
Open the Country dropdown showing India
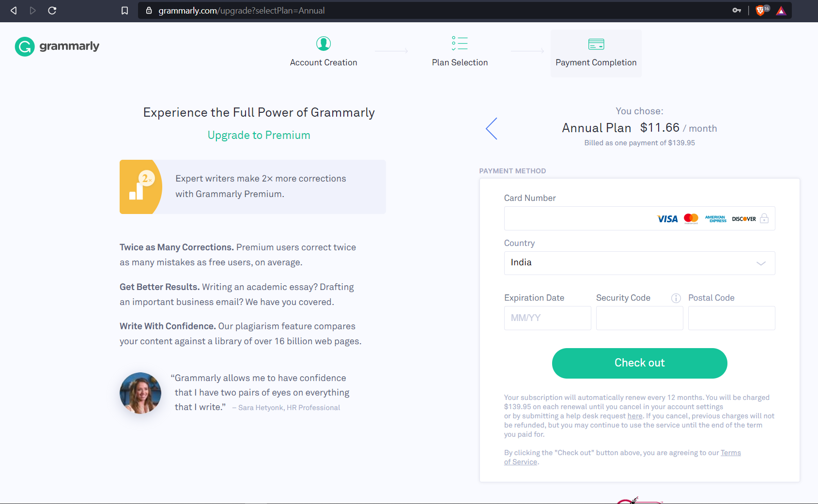click(639, 263)
